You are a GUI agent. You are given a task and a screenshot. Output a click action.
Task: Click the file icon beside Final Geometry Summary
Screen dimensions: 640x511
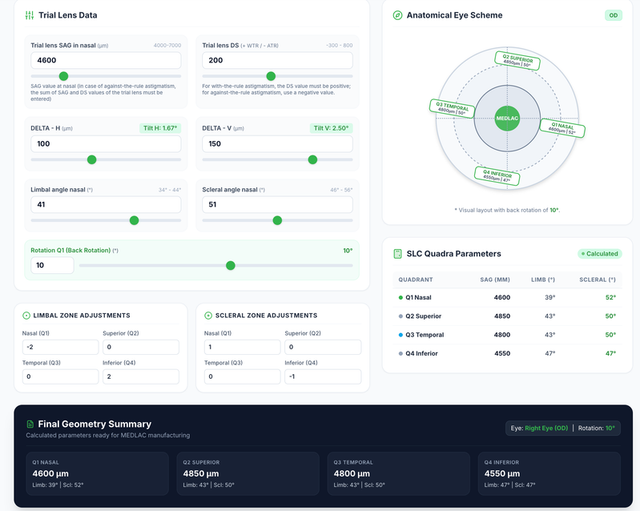click(x=30, y=424)
